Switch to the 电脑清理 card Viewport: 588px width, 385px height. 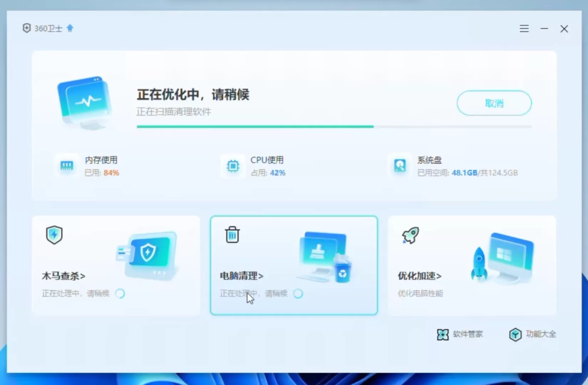(293, 265)
